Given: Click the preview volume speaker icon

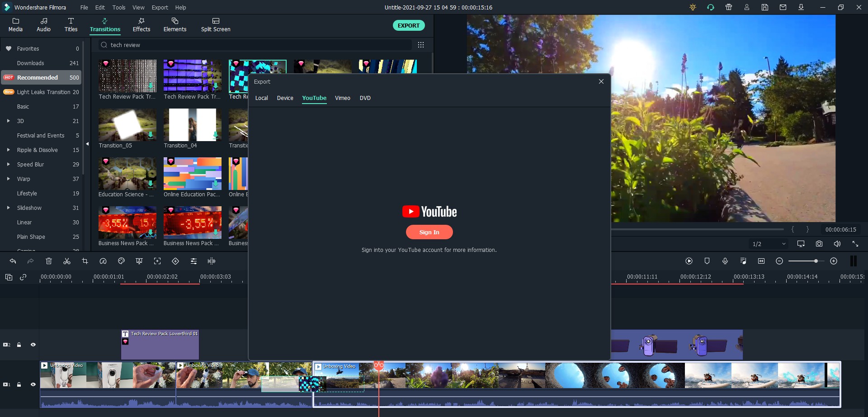Looking at the screenshot, I should coord(837,244).
